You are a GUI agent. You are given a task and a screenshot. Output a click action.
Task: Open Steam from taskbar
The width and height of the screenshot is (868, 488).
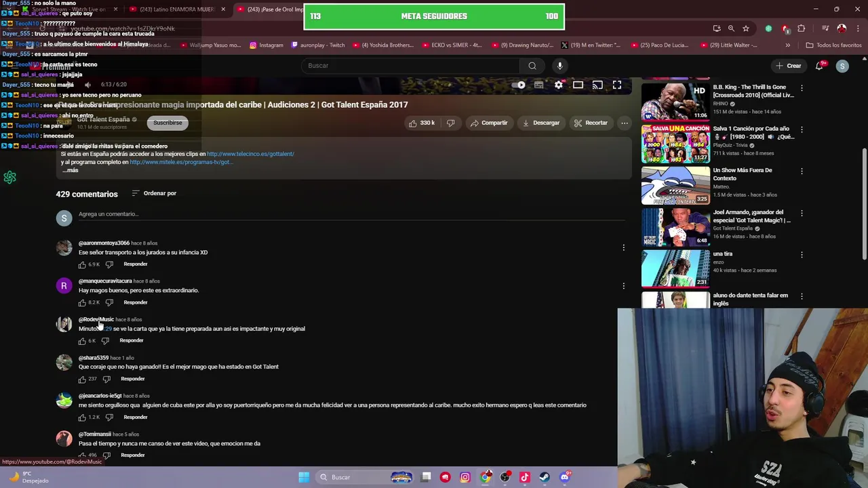pos(545,477)
